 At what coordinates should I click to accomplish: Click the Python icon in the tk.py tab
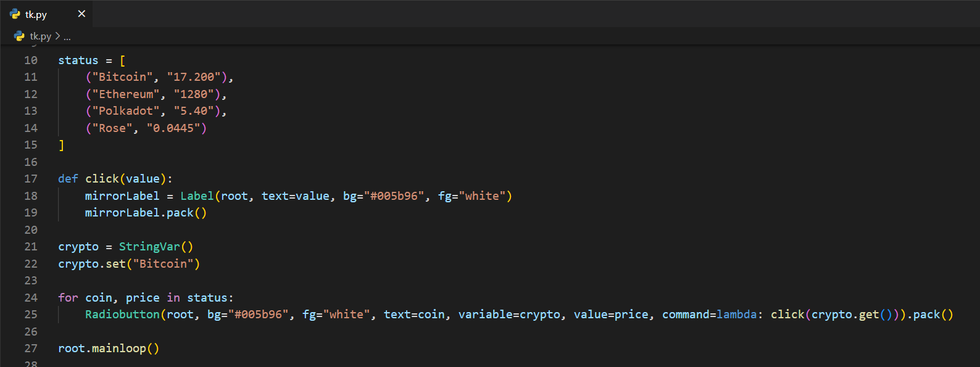[15, 14]
